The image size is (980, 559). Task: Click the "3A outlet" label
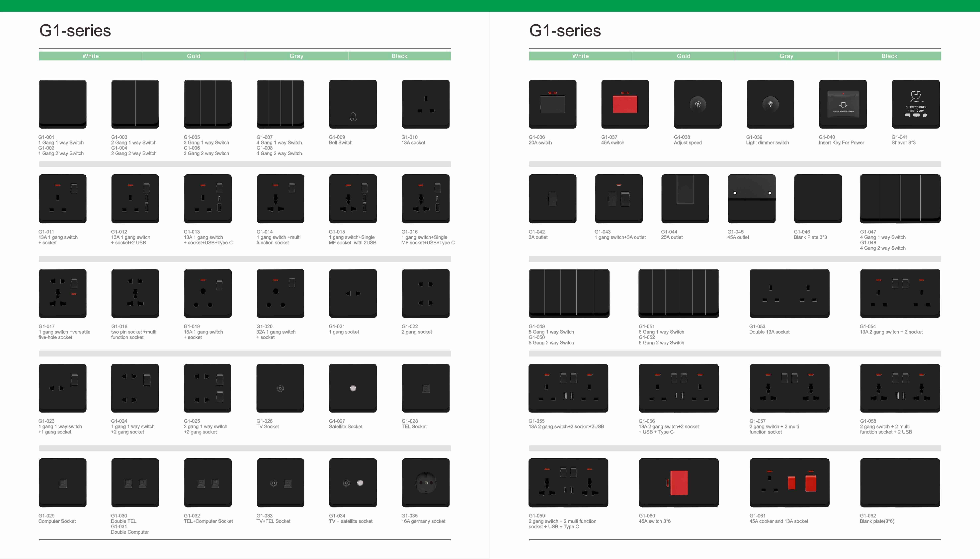coord(538,237)
